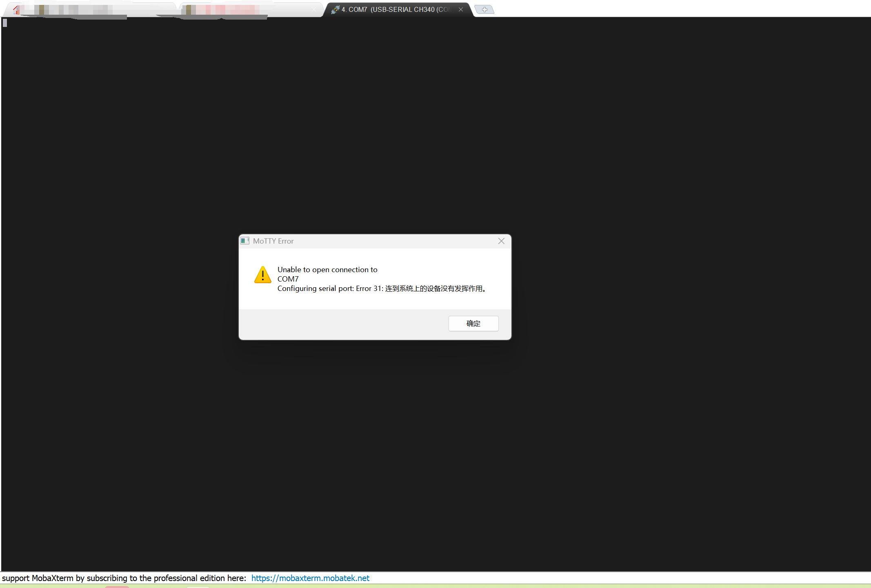This screenshot has width=871, height=588.
Task: Click the home icon on first tab
Action: tap(16, 10)
